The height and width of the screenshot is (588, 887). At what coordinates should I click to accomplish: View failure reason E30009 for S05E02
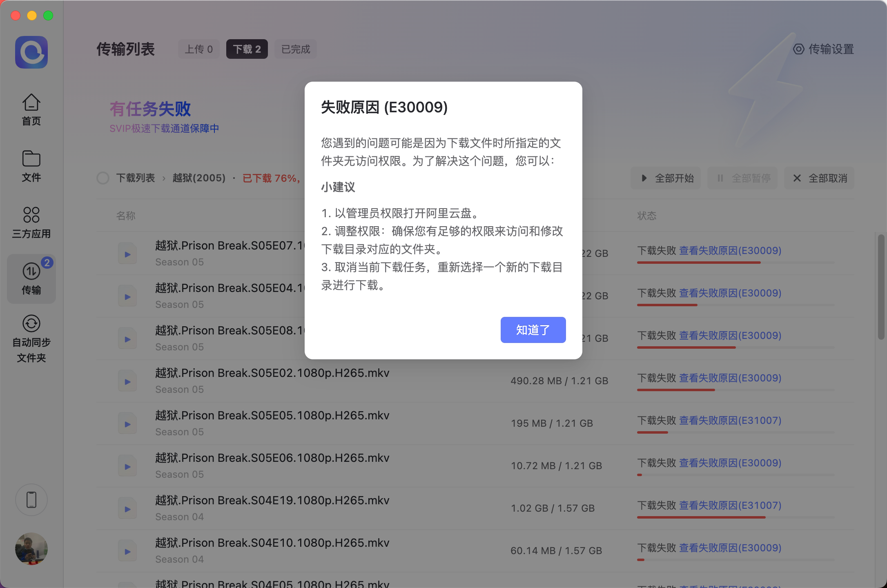tap(730, 378)
